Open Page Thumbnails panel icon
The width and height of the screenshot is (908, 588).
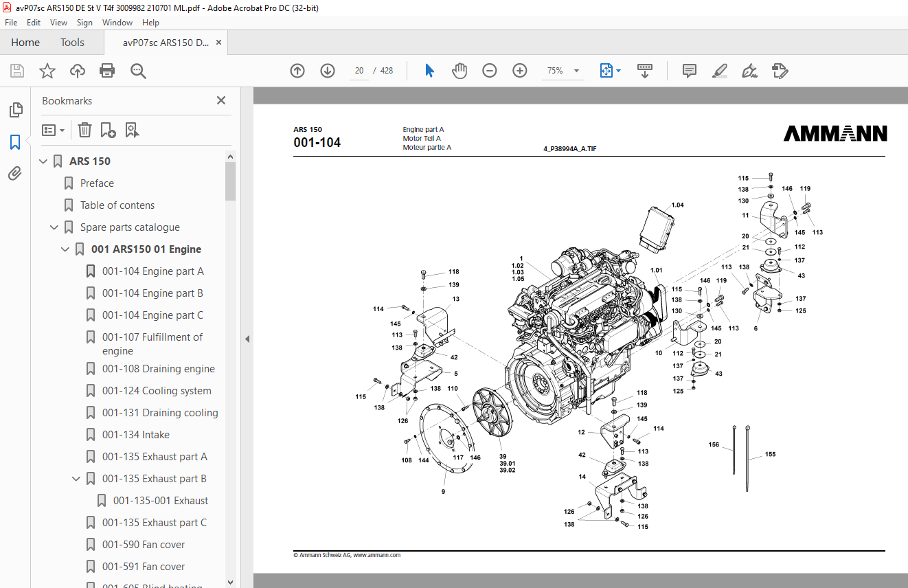point(15,109)
